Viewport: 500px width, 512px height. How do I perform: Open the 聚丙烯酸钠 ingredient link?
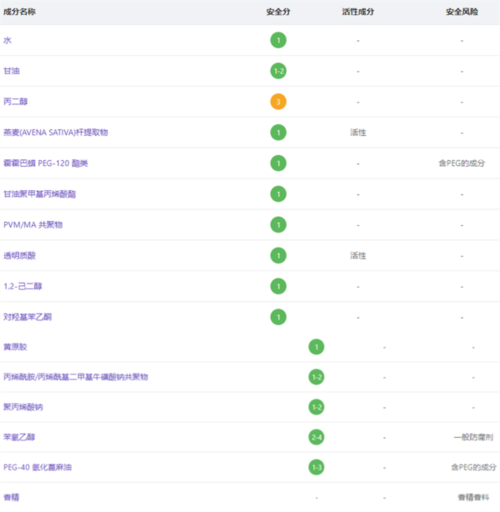[x=23, y=407]
